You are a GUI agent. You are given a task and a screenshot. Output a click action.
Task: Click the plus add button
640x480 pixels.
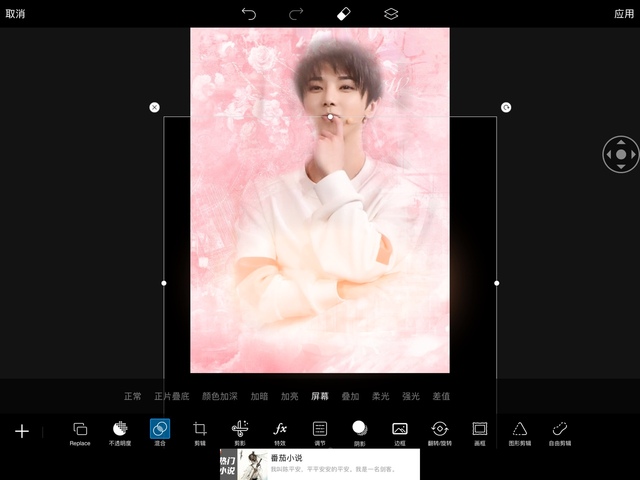22,431
